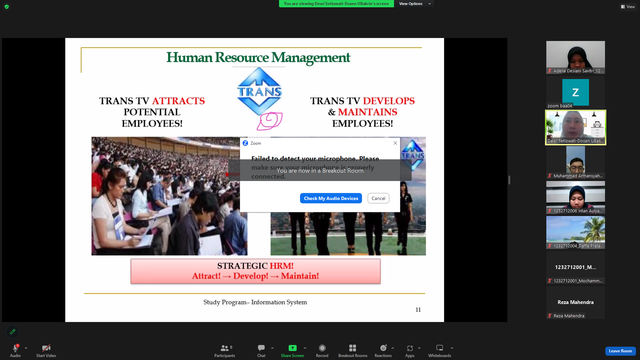Open the View Options dropdown
The image size is (640, 360).
tap(415, 4)
